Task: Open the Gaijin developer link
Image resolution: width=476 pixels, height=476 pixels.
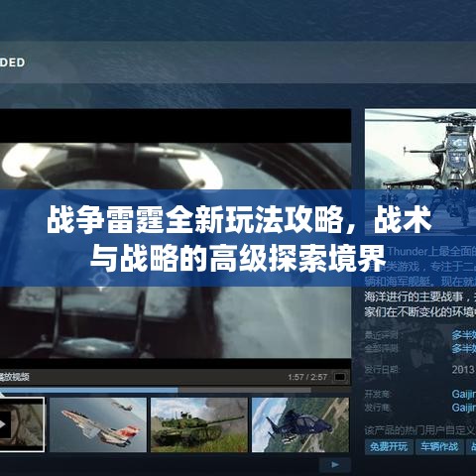Action: pos(464,394)
